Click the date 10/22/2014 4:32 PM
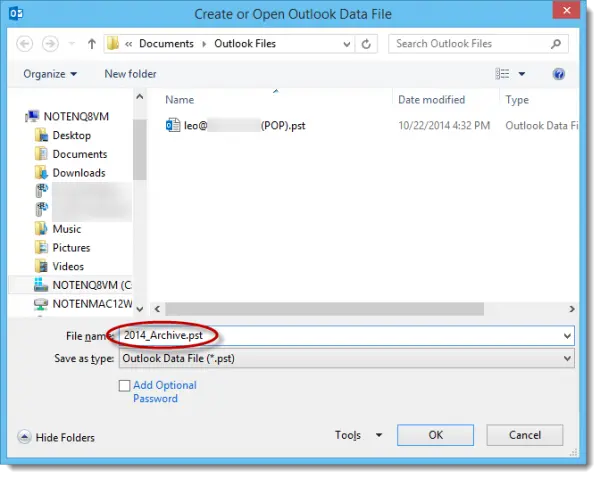Screen dimensions: 600x478 pos(444,126)
